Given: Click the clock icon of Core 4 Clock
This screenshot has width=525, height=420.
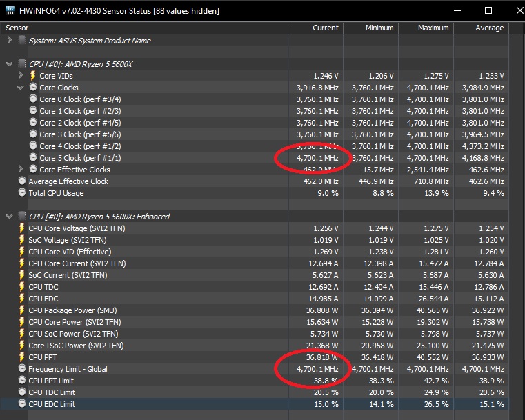Looking at the screenshot, I should click(33, 146).
